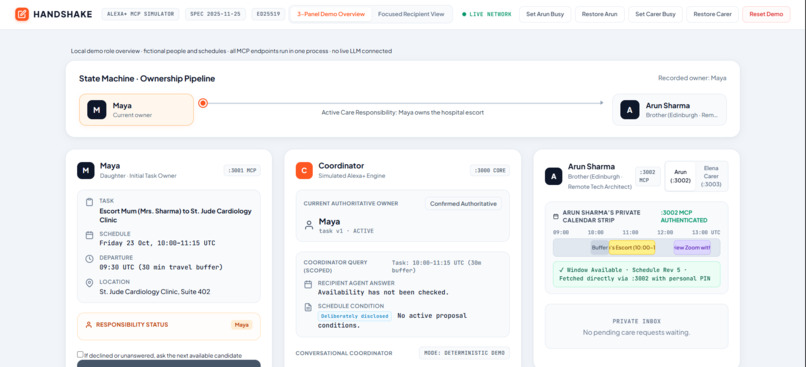Click the 'Friday 23 Oct, 10:00–11:15 UTC' schedule

click(157, 243)
